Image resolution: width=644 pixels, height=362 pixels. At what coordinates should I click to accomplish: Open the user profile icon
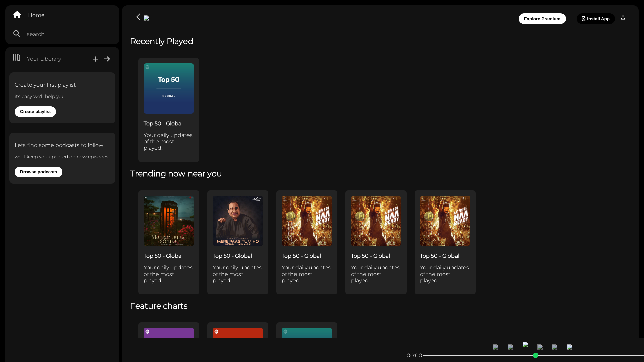(623, 17)
